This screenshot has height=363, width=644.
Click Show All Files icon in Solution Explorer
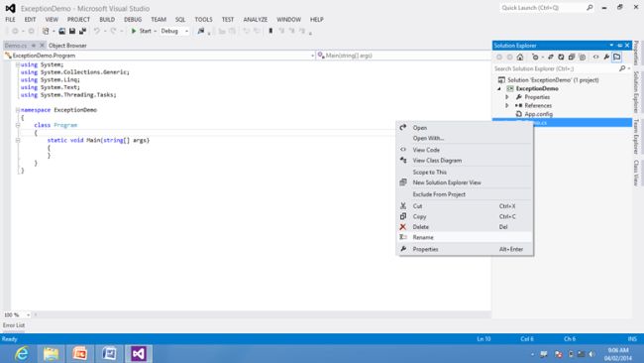point(582,58)
